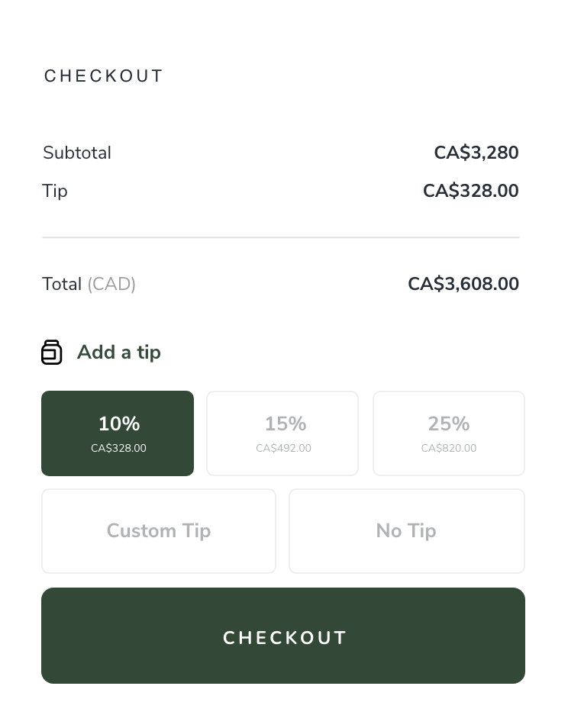Click the Subtotal label
The image size is (568, 728).
coord(77,153)
